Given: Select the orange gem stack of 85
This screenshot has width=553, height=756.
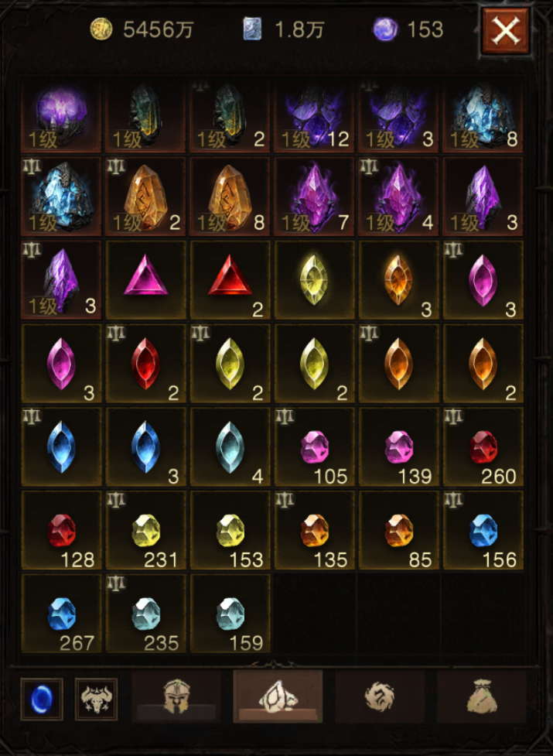Looking at the screenshot, I should click(399, 530).
